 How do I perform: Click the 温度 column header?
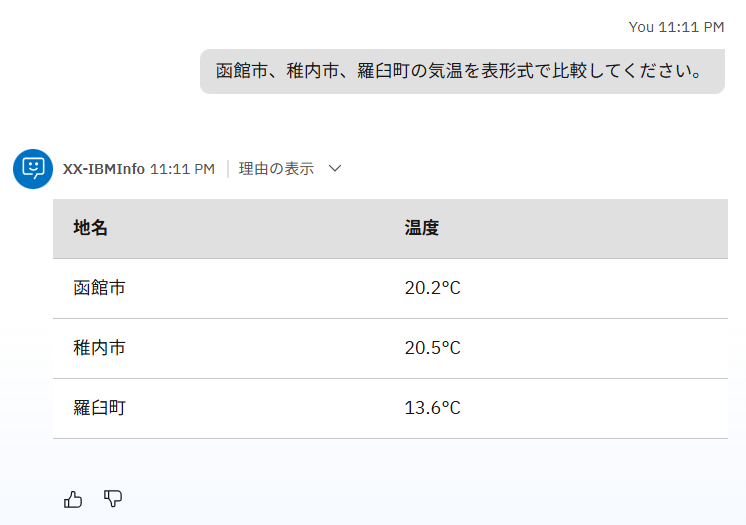[422, 228]
